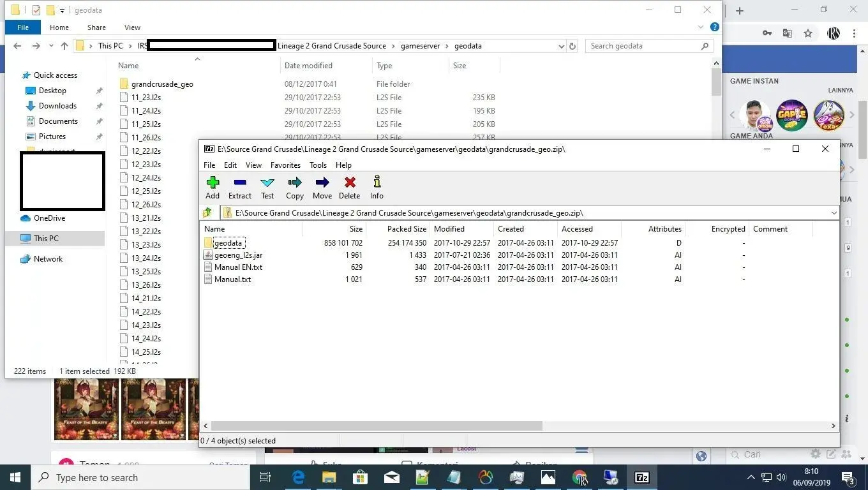Open the Mail app from the taskbar
The image size is (868, 490).
[x=391, y=477]
